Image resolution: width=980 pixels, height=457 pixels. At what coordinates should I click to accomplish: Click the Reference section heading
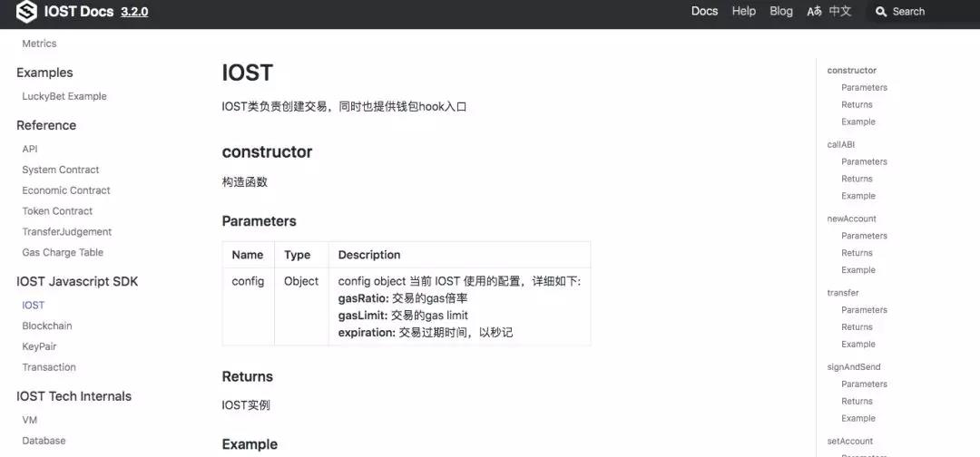coord(46,125)
